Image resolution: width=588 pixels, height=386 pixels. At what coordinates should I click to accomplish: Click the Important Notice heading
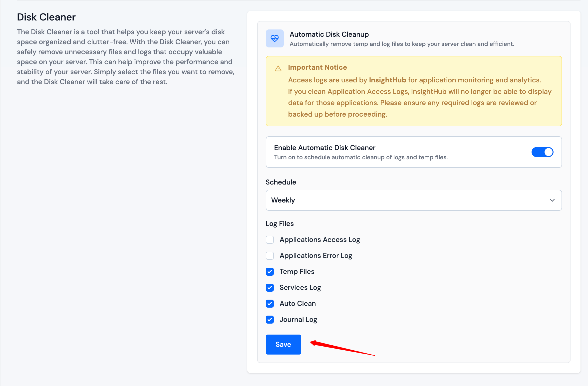(x=317, y=67)
